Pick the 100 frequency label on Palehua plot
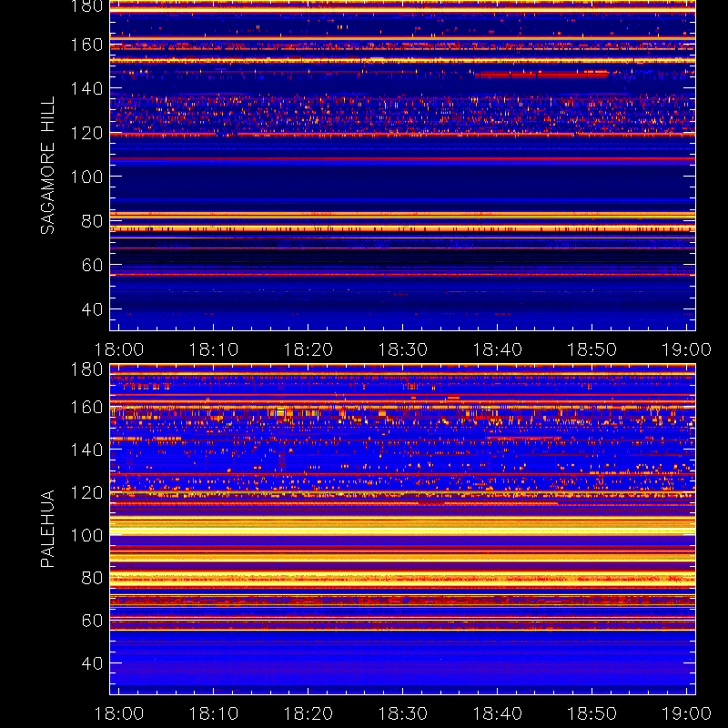Screen dimensions: 728x728 coord(86,536)
